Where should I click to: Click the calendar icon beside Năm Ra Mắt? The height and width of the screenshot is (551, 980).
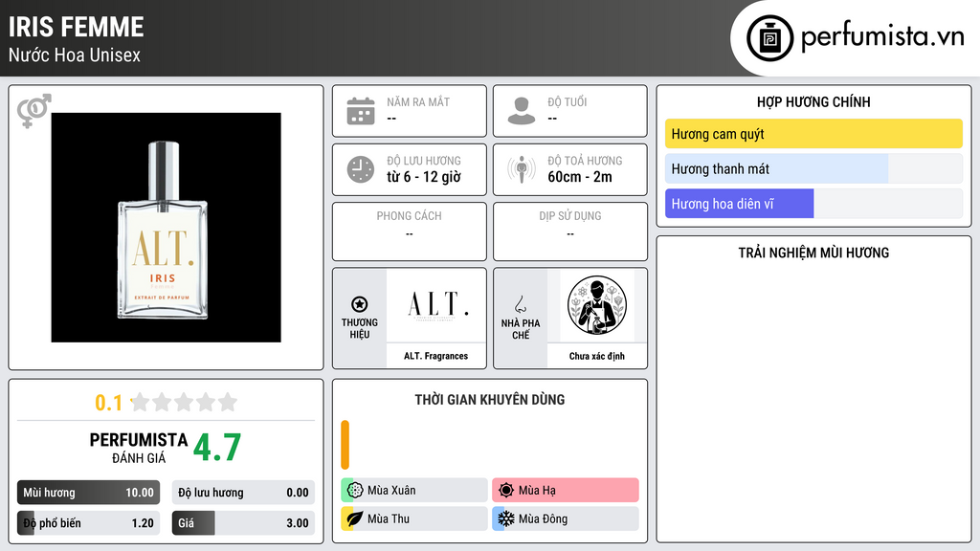coord(361,111)
